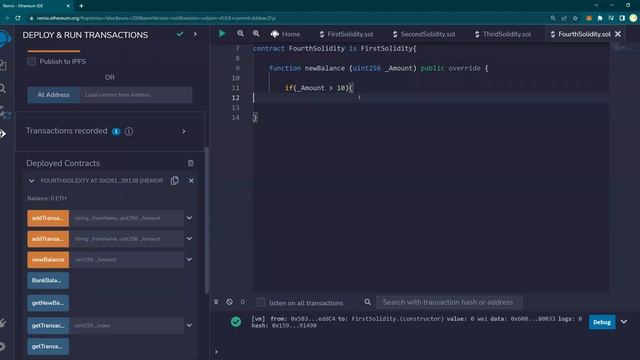Open Solidity compiler sidebar icon

click(4, 112)
